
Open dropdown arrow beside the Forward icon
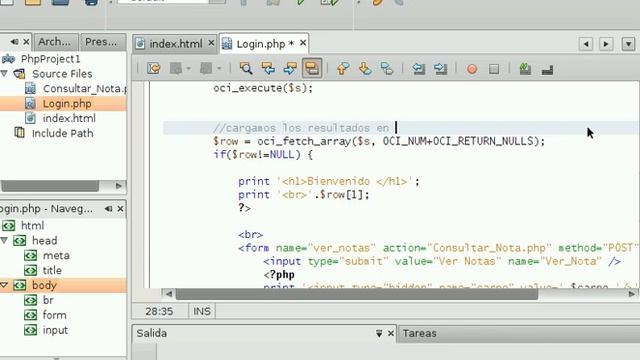pos(219,69)
